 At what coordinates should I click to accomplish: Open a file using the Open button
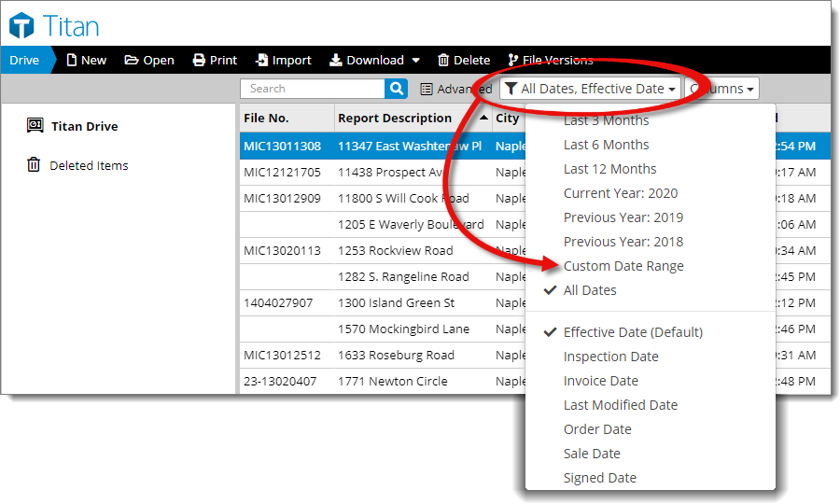coord(149,60)
